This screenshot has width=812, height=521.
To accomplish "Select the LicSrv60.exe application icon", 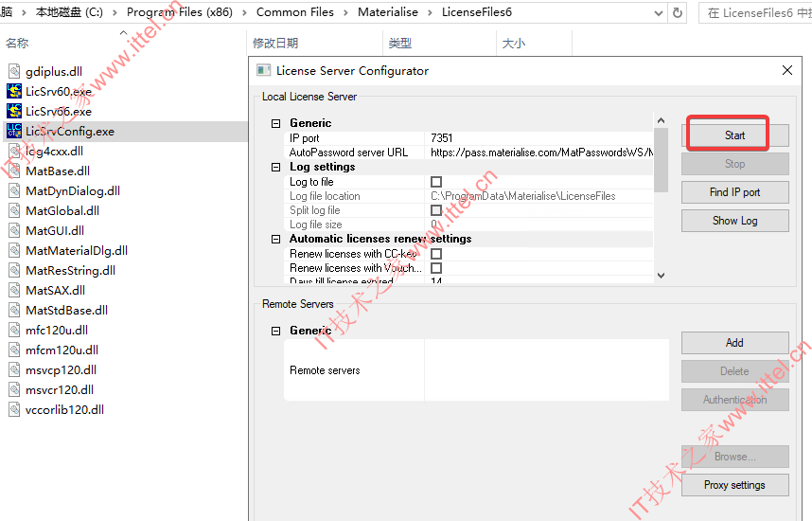I will click(x=14, y=91).
